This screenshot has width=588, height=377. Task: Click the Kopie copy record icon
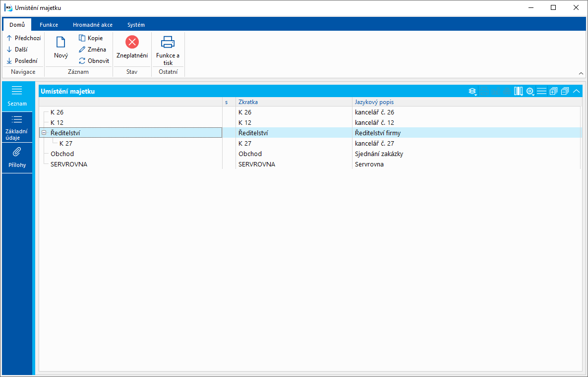point(82,38)
